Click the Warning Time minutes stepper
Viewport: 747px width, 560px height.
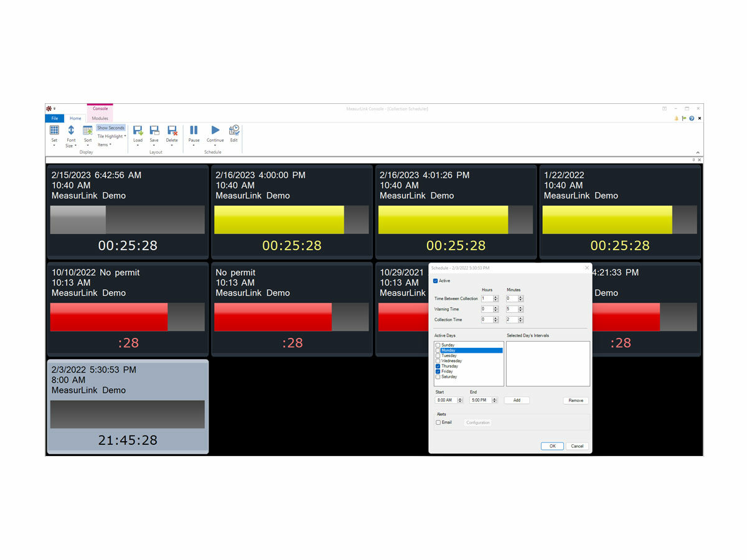[521, 309]
